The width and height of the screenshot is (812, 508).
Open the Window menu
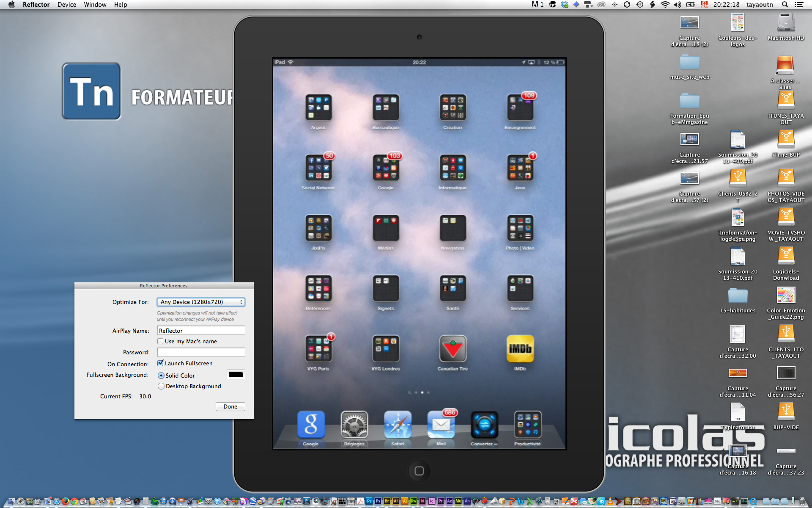tap(95, 5)
